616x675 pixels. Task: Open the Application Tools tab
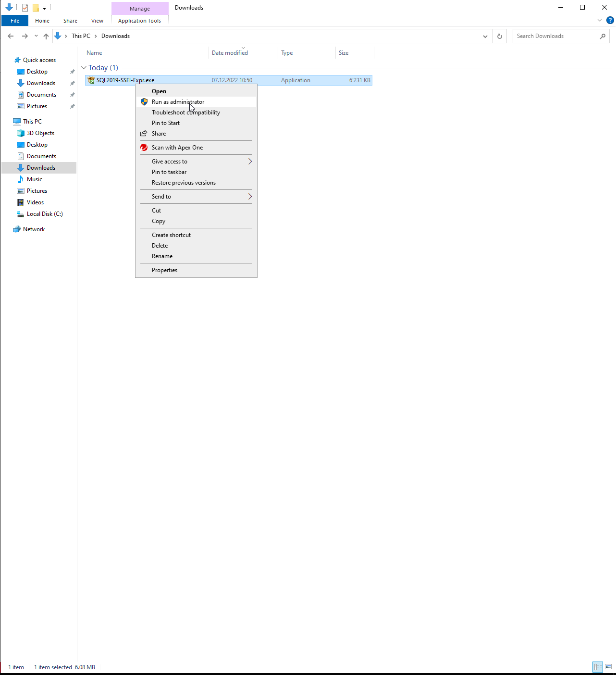139,21
